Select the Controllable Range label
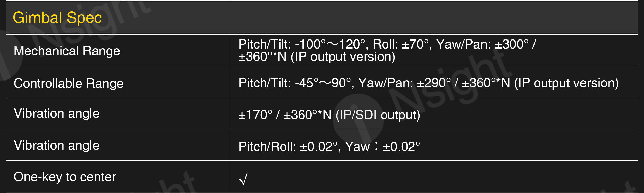This screenshot has width=644, height=193. [69, 83]
